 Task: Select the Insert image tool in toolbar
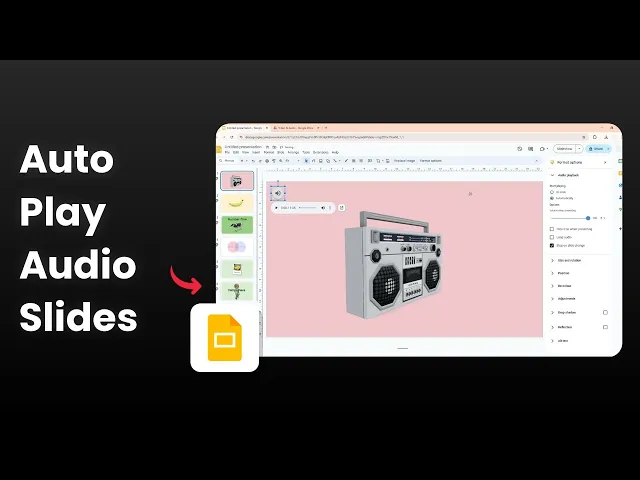[x=321, y=161]
